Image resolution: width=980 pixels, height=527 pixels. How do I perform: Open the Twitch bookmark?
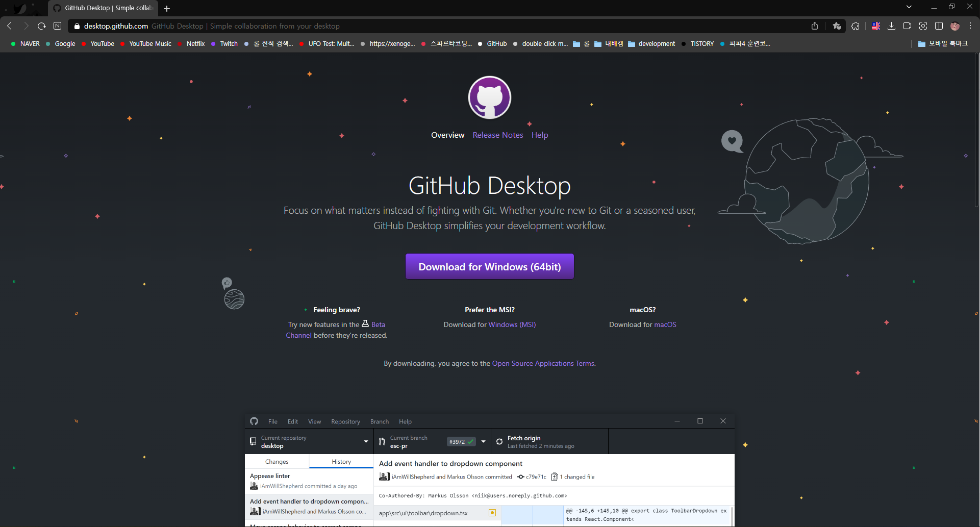click(224, 44)
